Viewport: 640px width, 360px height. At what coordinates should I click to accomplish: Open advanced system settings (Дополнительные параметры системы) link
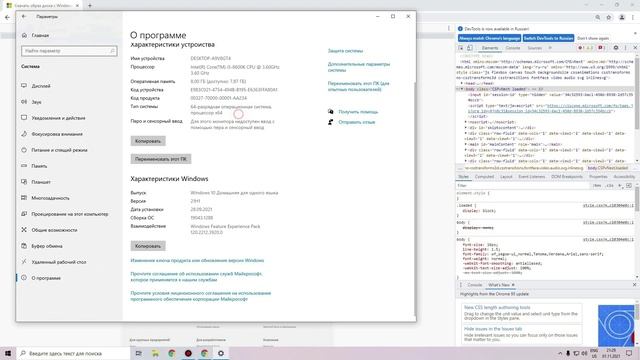(x=359, y=67)
